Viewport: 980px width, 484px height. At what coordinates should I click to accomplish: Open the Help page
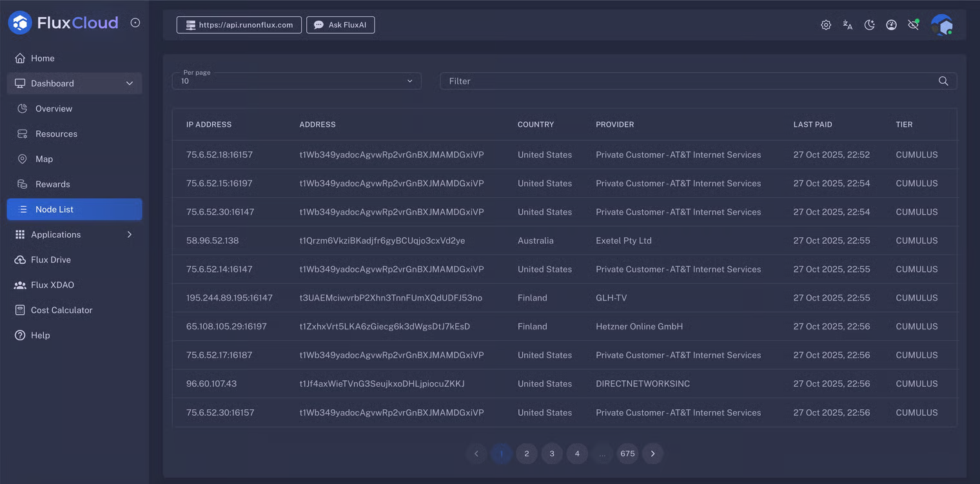coord(74,335)
